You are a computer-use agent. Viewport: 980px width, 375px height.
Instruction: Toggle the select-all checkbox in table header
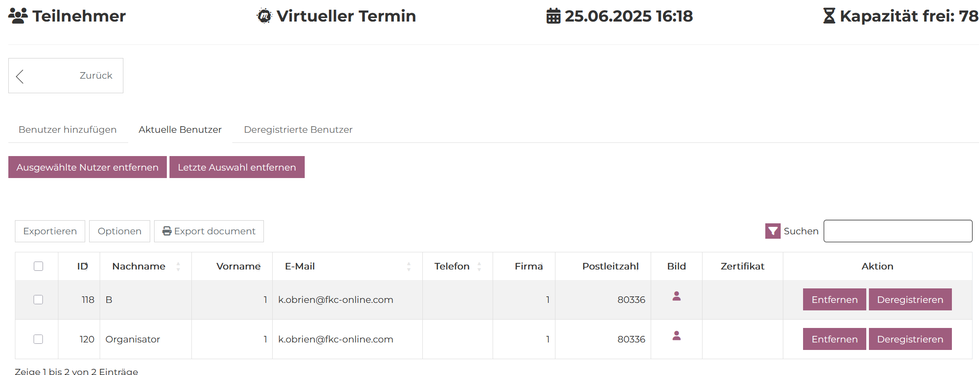39,266
